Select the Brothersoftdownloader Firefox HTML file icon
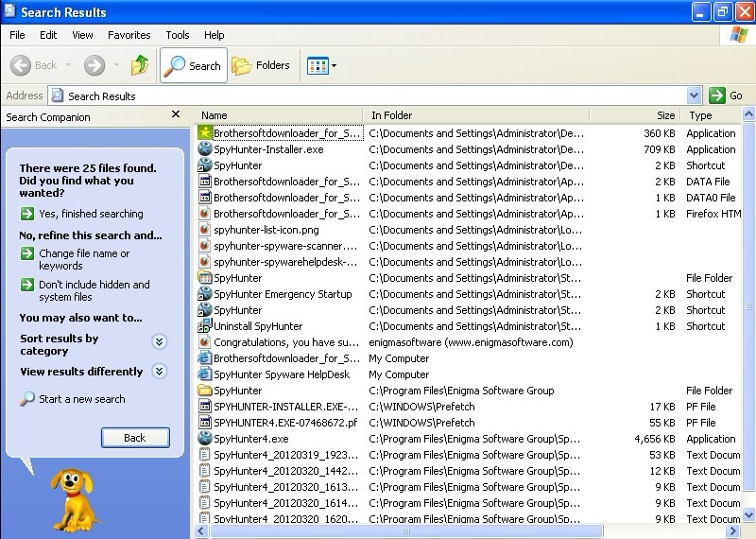The image size is (756, 539). [205, 214]
